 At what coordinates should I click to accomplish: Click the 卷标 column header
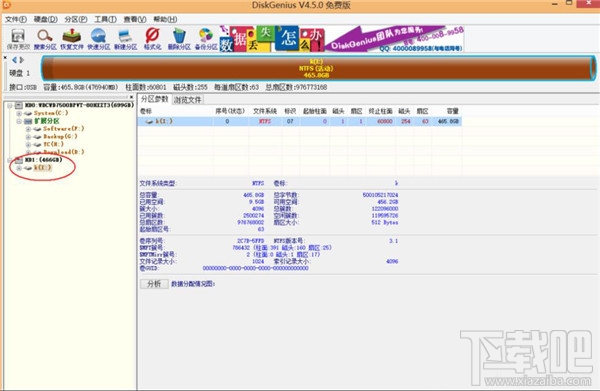[146, 111]
